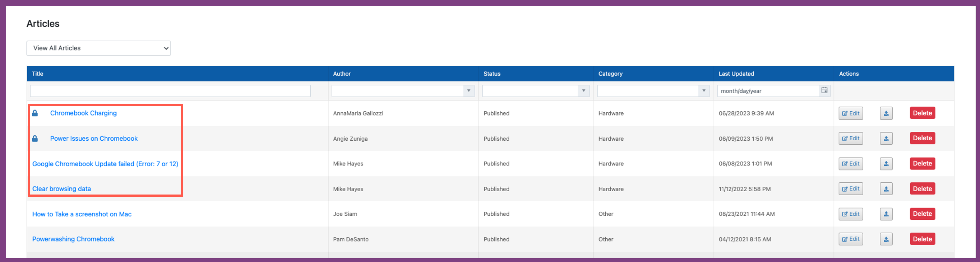The width and height of the screenshot is (980, 262).
Task: Delete the Power Issues on Chromebook article
Action: click(x=922, y=138)
